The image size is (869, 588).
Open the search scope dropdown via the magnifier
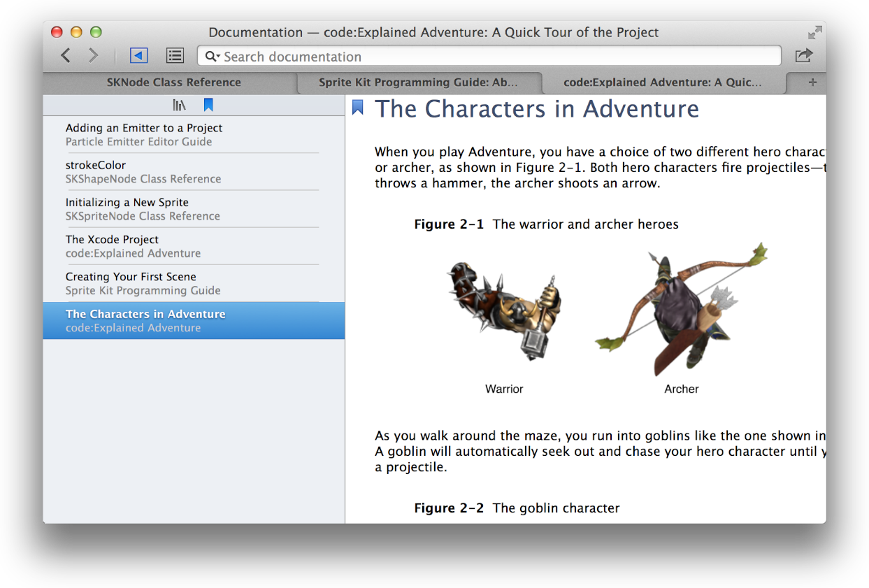click(212, 56)
